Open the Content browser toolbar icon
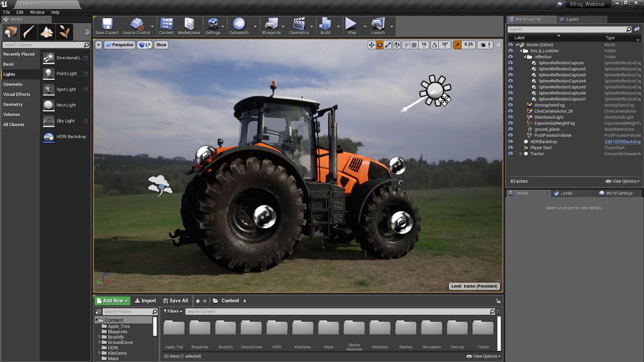The height and width of the screenshot is (362, 644). tap(167, 24)
